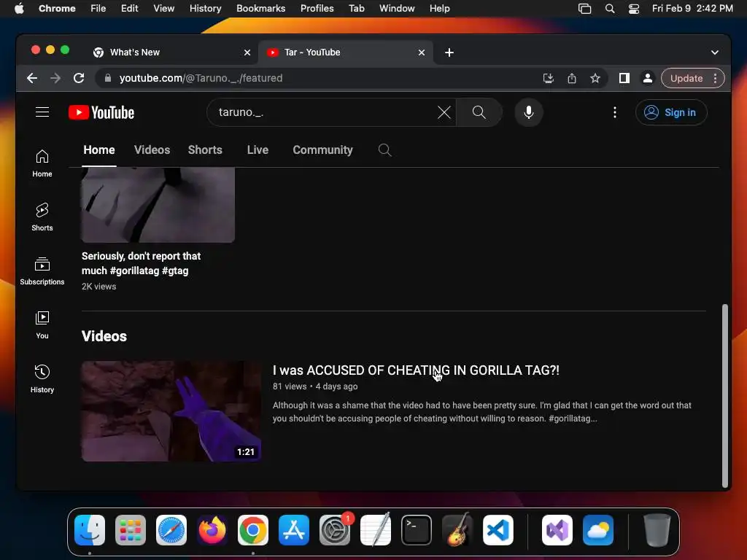Open the You section in sidebar
Viewport: 747px width, 560px height.
[x=42, y=324]
